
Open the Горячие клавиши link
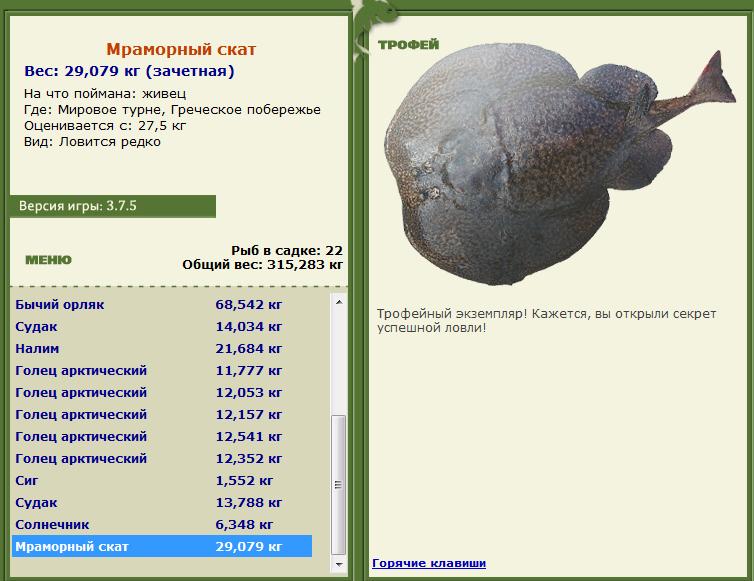(x=429, y=563)
